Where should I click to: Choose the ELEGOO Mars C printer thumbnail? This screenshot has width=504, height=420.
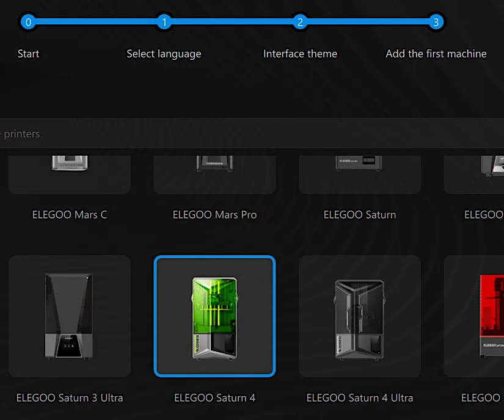click(x=70, y=175)
